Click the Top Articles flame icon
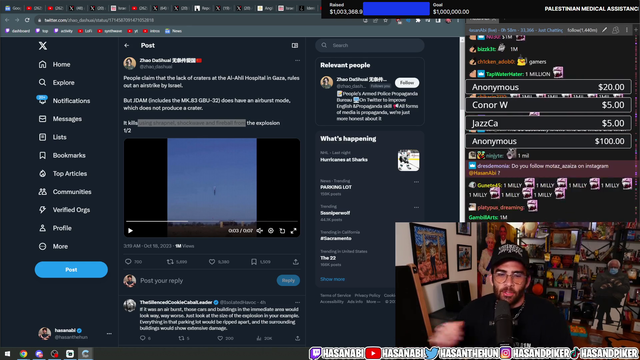 pyautogui.click(x=42, y=173)
